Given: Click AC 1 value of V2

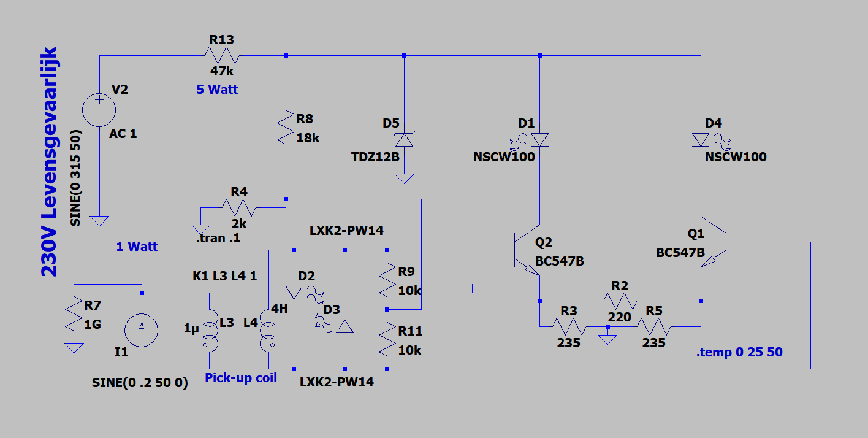Looking at the screenshot, I should pyautogui.click(x=123, y=133).
